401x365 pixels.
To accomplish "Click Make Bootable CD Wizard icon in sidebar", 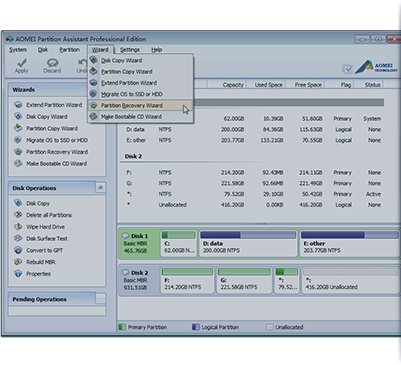I will [x=18, y=163].
